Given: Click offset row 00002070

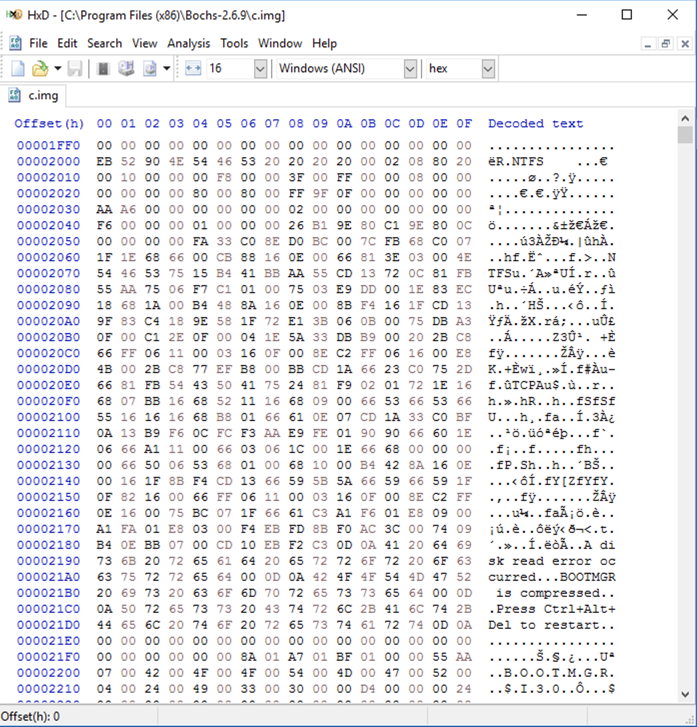Looking at the screenshot, I should (x=48, y=274).
